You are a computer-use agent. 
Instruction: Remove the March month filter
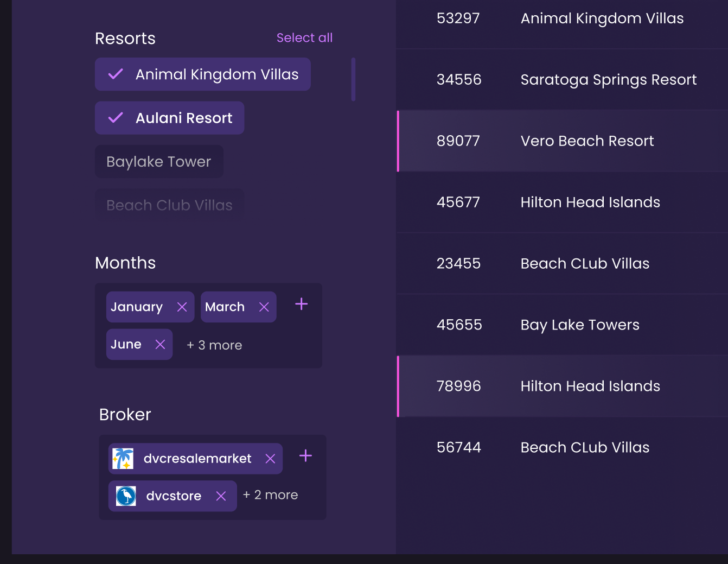point(264,307)
